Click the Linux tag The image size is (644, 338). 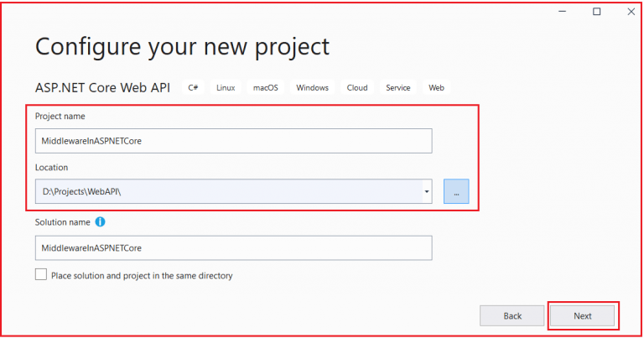pos(226,87)
